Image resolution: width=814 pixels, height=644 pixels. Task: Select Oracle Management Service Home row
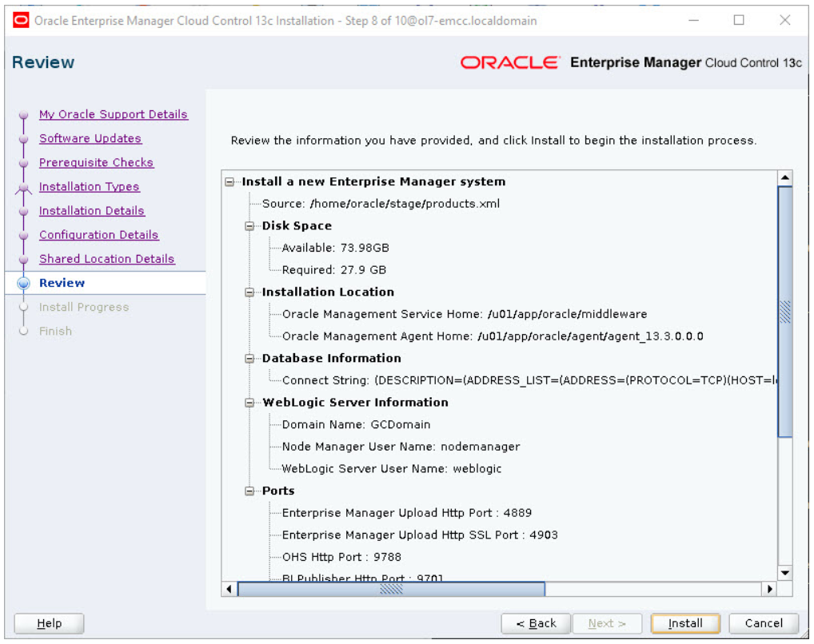pyautogui.click(x=465, y=314)
